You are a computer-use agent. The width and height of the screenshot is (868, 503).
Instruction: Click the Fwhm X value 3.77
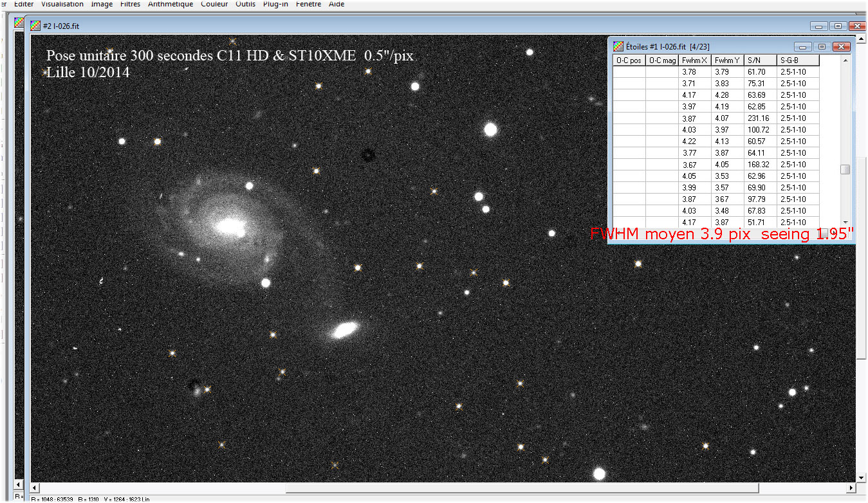point(696,153)
